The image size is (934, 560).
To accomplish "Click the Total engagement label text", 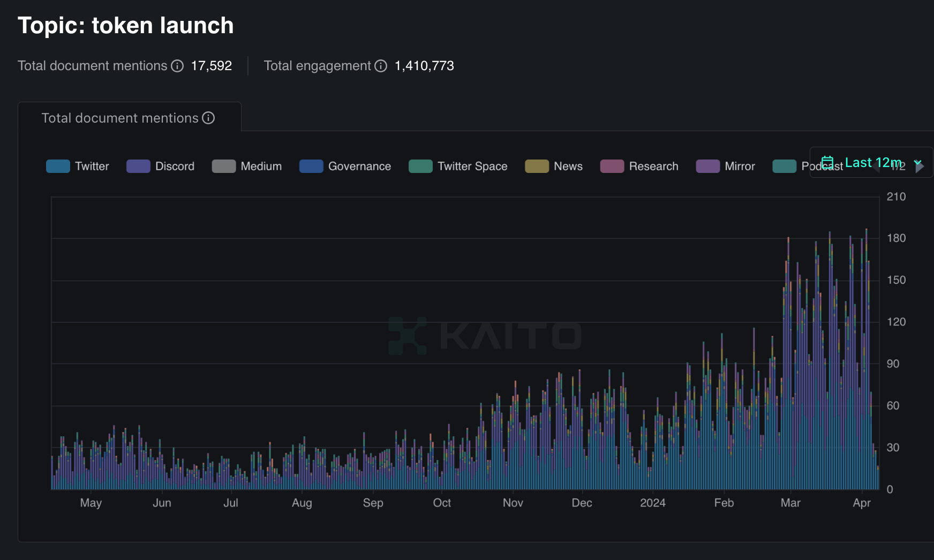I will pos(317,66).
